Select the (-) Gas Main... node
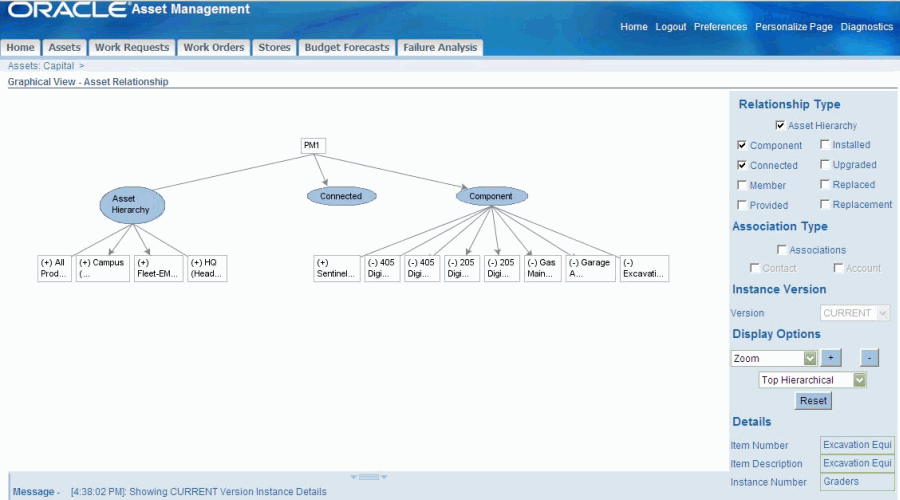 (542, 268)
